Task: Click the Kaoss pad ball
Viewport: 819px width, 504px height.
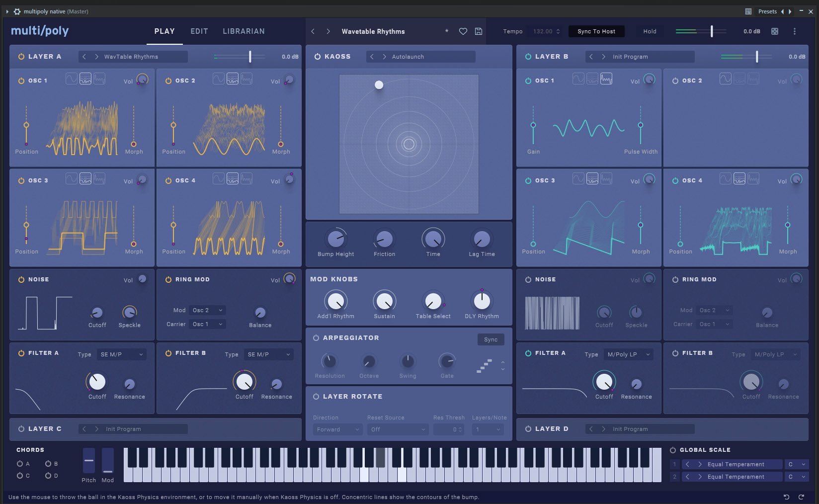Action: [379, 85]
